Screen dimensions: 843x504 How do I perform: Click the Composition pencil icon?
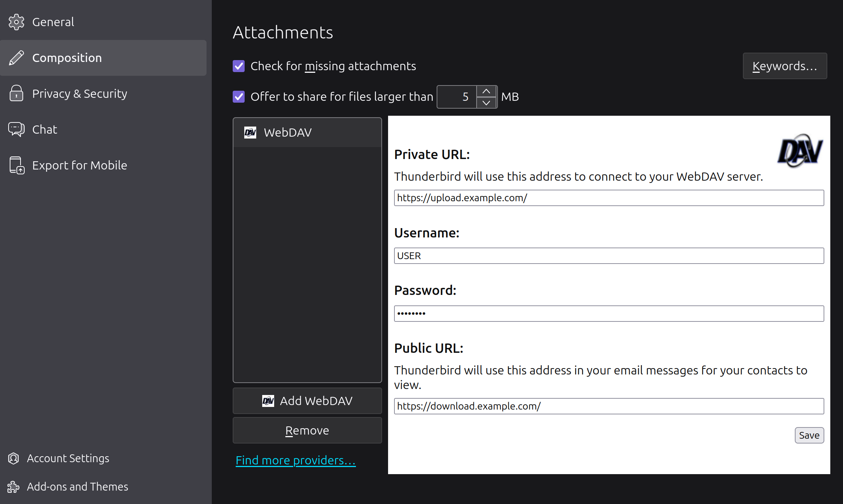tap(16, 58)
